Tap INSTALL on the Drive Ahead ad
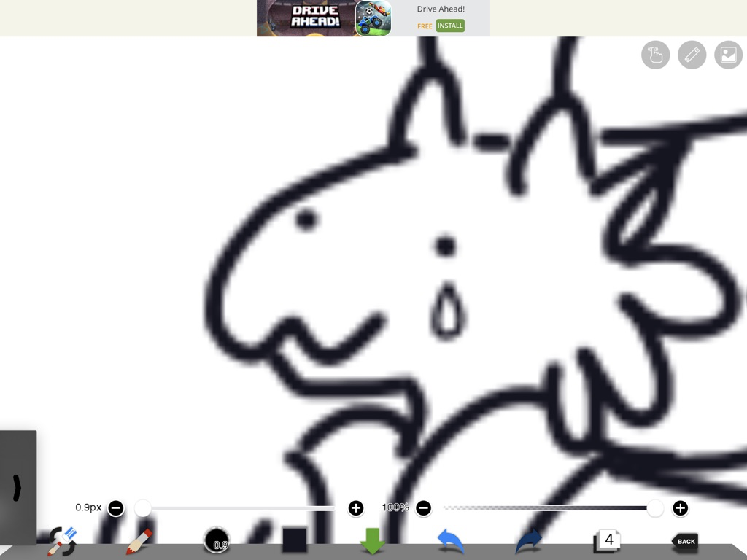 coord(450,26)
